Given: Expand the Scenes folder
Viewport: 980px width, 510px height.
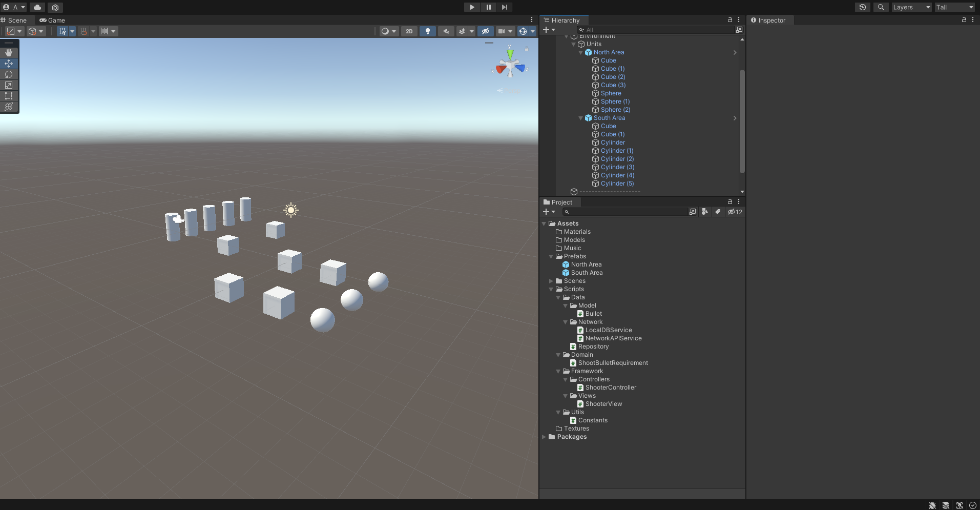Looking at the screenshot, I should (551, 281).
